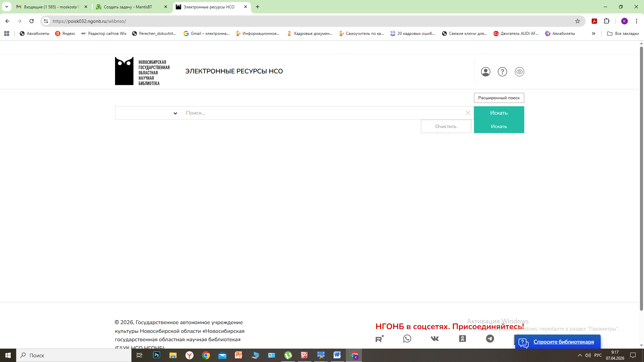Screen dimensions: 644x362
Task: Clear search text with the X icon
Action: click(x=468, y=113)
